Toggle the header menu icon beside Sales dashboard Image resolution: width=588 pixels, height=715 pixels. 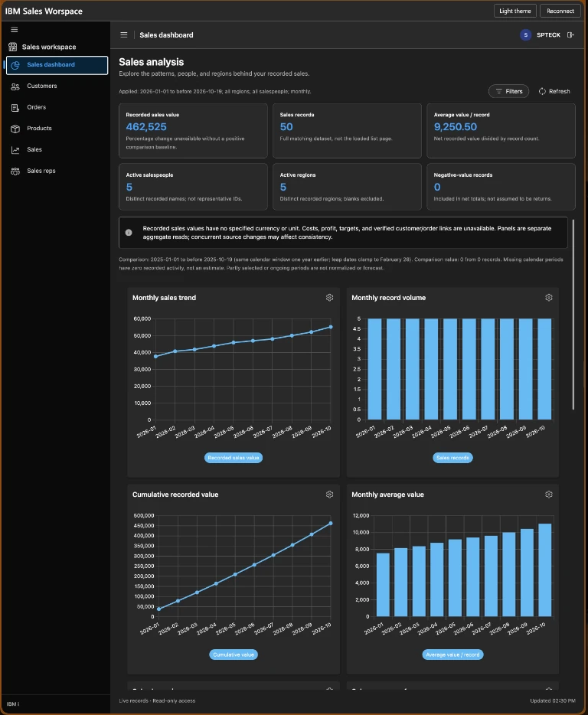(123, 34)
